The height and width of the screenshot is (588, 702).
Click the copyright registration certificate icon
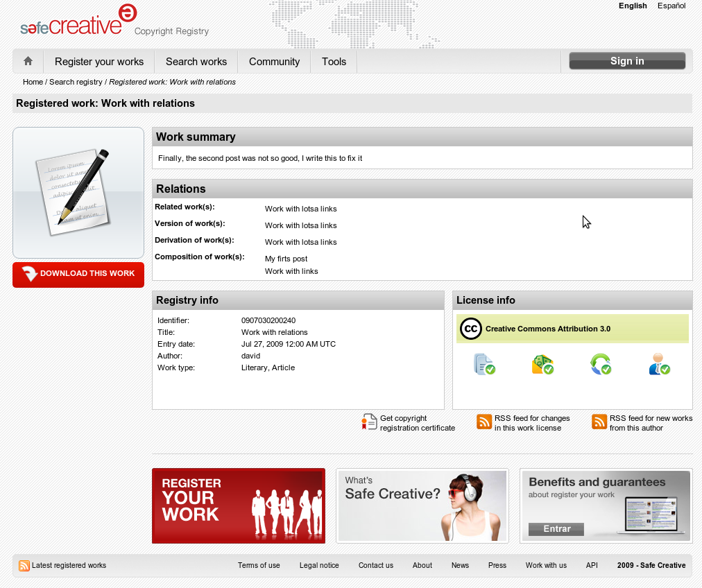click(x=369, y=422)
